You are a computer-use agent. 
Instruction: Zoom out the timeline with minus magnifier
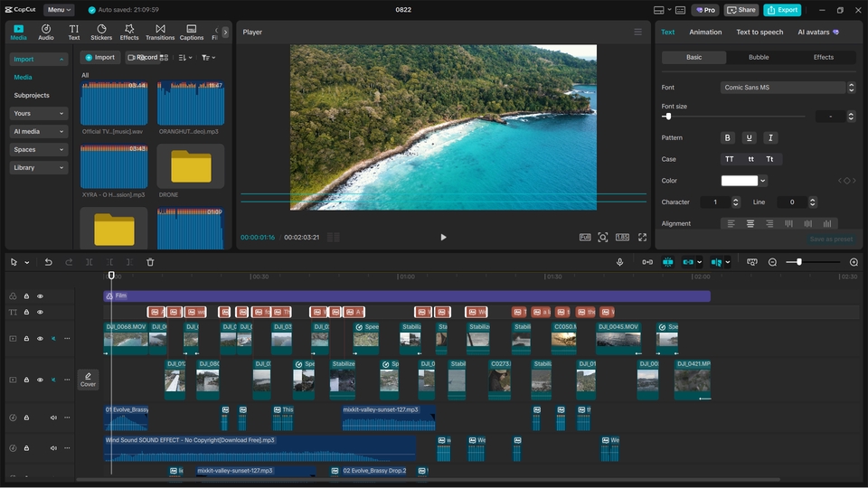click(773, 262)
